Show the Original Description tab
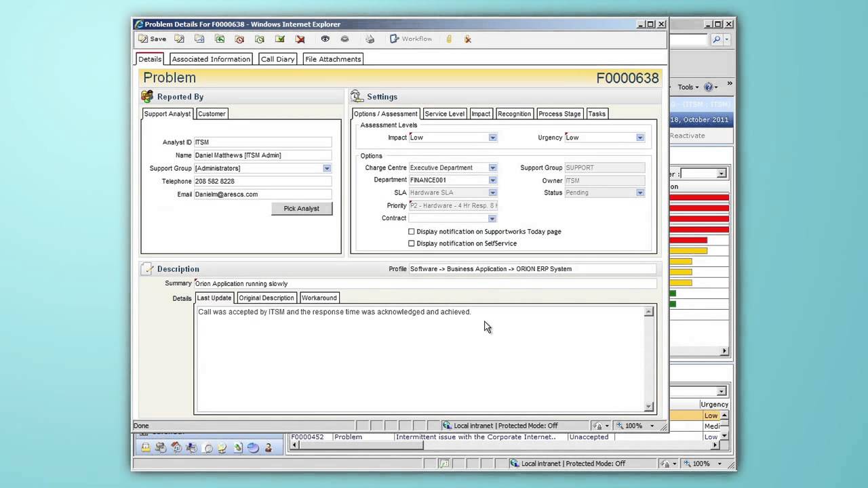The image size is (868, 488). pyautogui.click(x=267, y=298)
